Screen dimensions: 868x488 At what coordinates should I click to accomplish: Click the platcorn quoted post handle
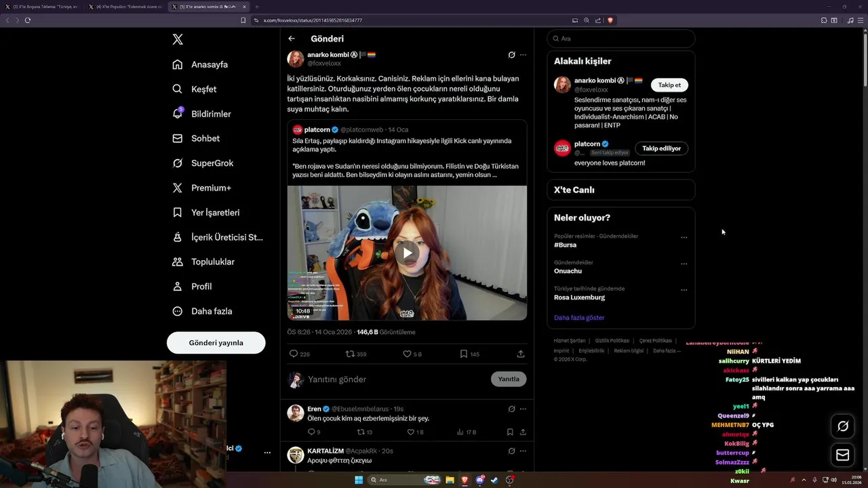[x=361, y=129]
